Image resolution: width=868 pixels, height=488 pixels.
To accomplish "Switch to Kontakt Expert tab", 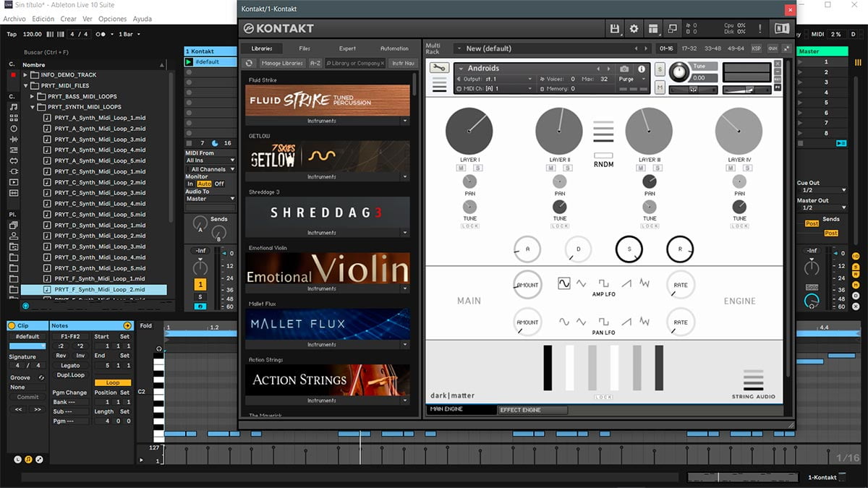I will (347, 48).
